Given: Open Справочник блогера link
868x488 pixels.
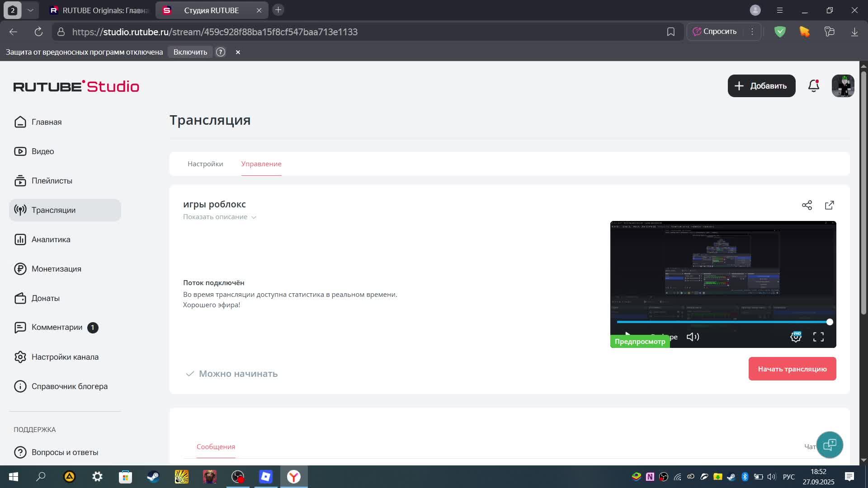Looking at the screenshot, I should click(69, 386).
